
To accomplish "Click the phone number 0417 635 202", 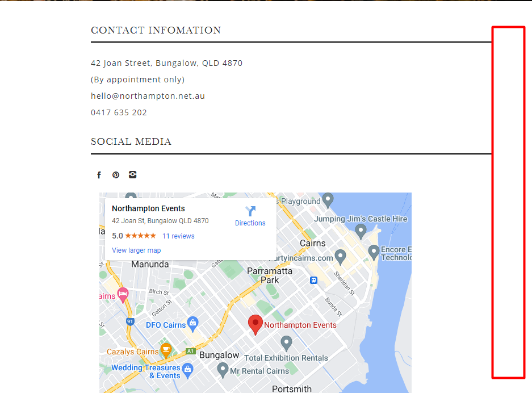I will pos(119,112).
